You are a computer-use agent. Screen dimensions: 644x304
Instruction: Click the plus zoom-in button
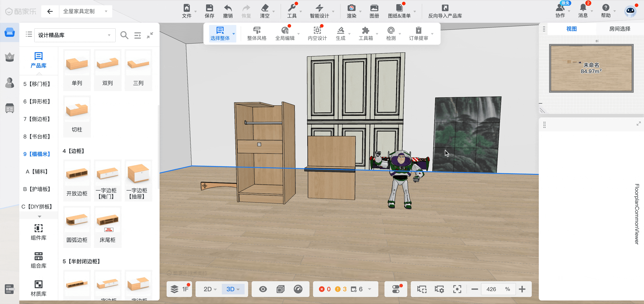pyautogui.click(x=522, y=289)
